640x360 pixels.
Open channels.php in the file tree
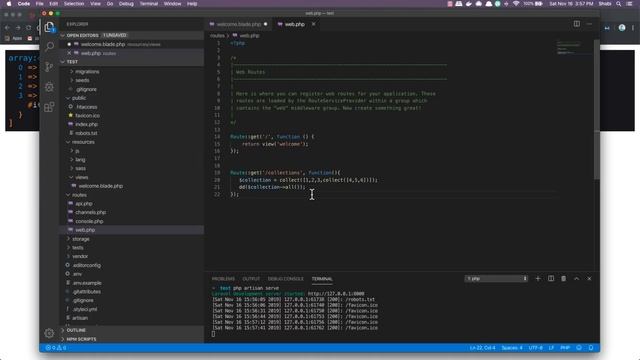tap(91, 212)
